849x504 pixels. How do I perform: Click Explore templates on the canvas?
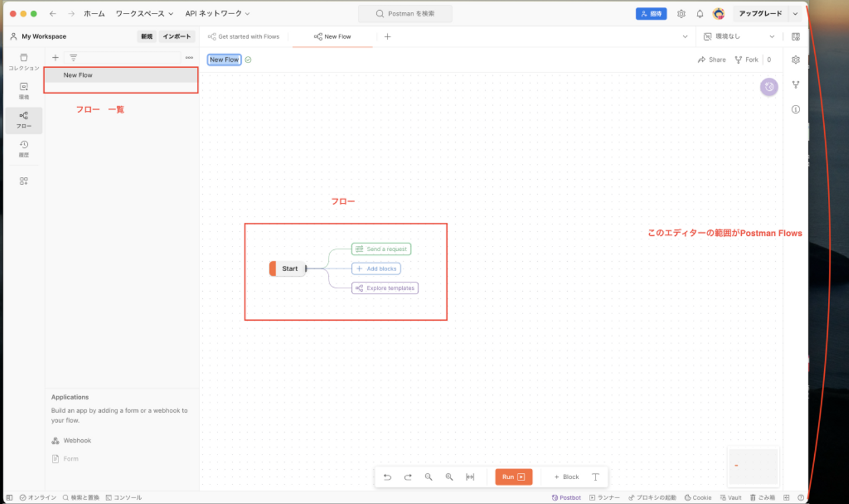[x=385, y=288]
